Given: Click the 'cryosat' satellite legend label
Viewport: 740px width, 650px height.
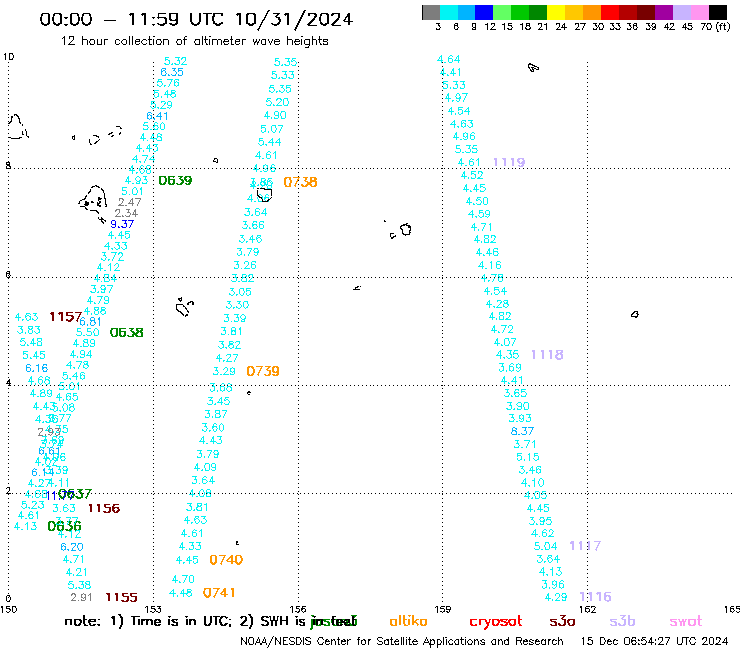Looking at the screenshot, I should pos(496,622).
